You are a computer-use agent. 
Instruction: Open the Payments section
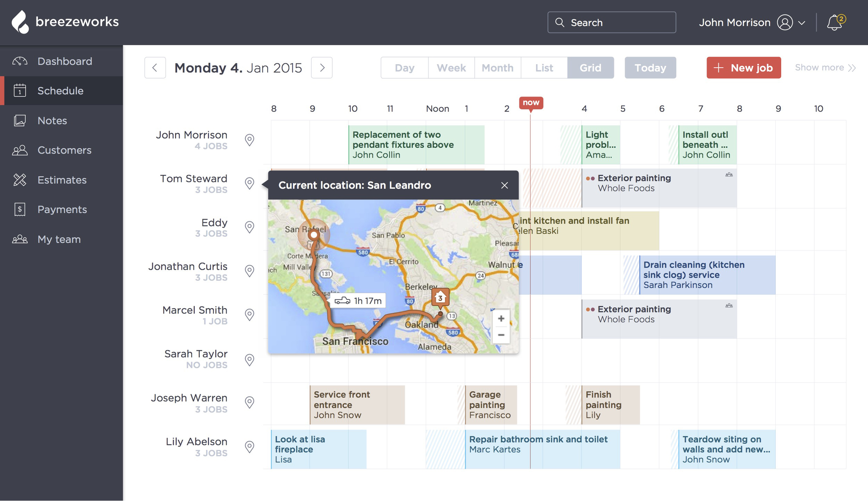pyautogui.click(x=62, y=209)
